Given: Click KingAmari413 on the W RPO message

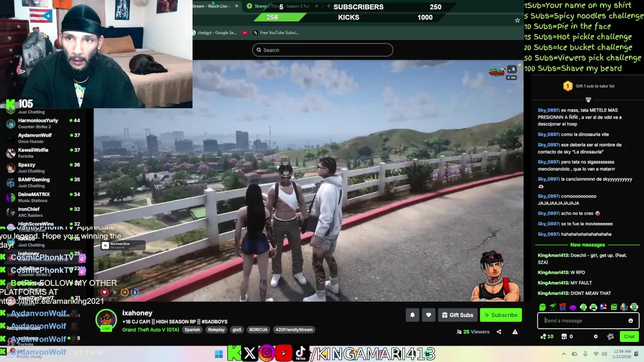Looking at the screenshot, I should click(x=553, y=273).
